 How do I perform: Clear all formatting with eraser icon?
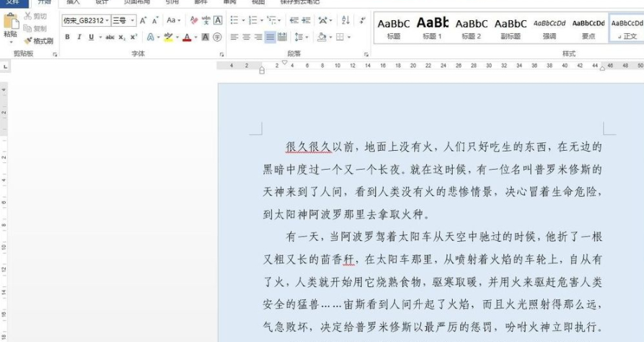pos(194,20)
